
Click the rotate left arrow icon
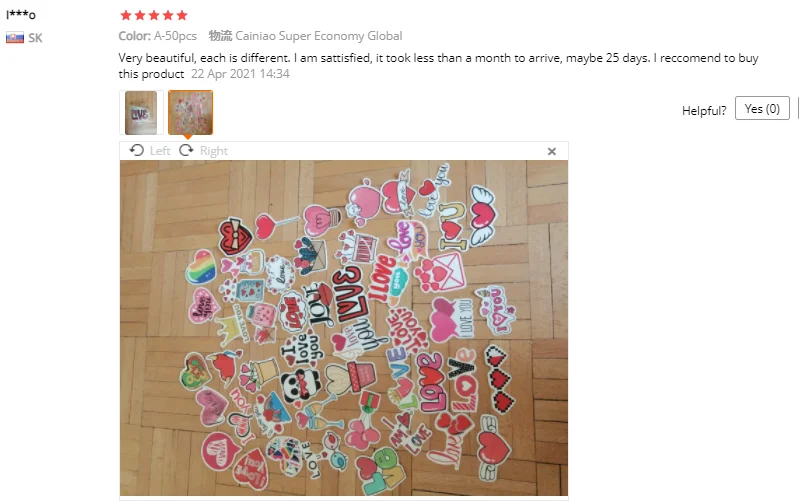137,150
